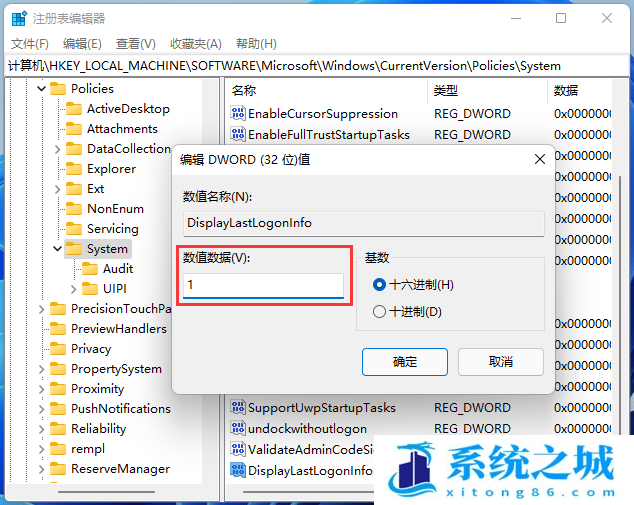Image resolution: width=634 pixels, height=505 pixels.
Task: Select the Hexadecimal (十六进制) radio button
Action: click(x=379, y=285)
